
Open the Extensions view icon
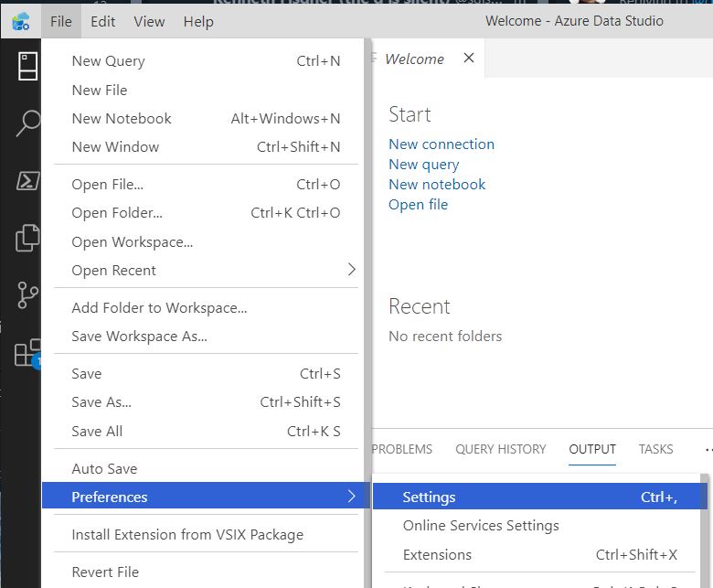[27, 353]
